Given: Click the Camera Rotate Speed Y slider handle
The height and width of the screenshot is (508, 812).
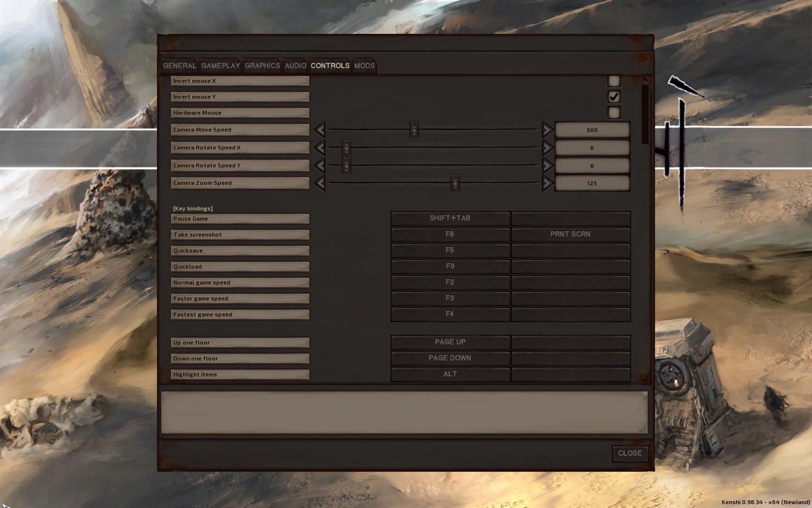Looking at the screenshot, I should pos(346,165).
